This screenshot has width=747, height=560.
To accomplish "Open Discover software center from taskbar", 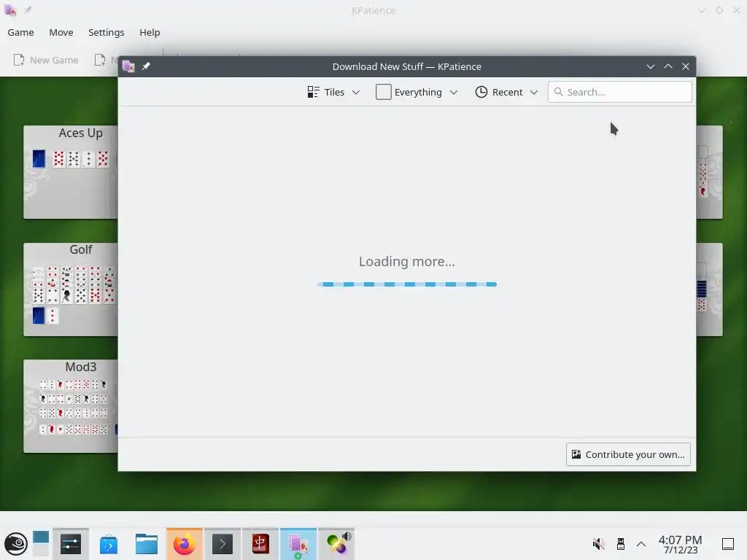I will (x=109, y=544).
